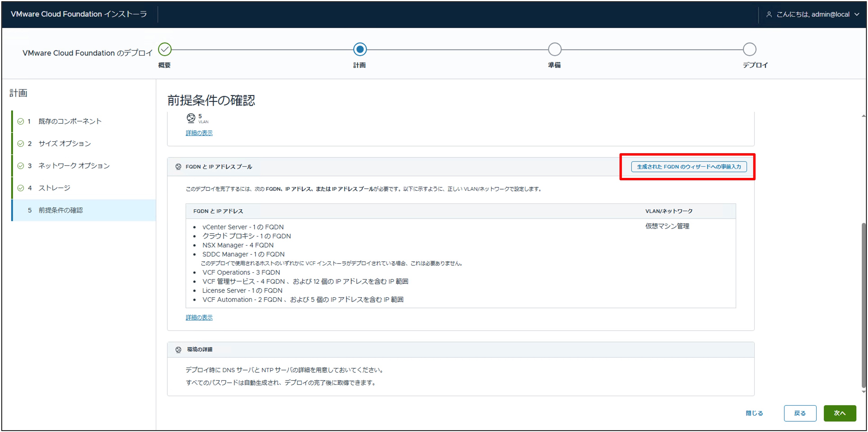Click クラウド プロキシ - 1 の FQDN entry
The width and height of the screenshot is (868, 432).
pos(246,236)
